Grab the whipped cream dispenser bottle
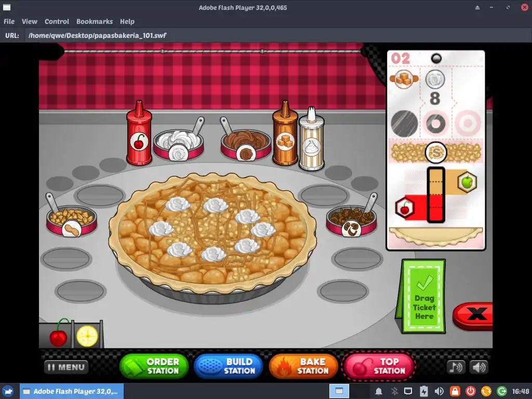Screen dimensions: 532x399 pos(312,138)
